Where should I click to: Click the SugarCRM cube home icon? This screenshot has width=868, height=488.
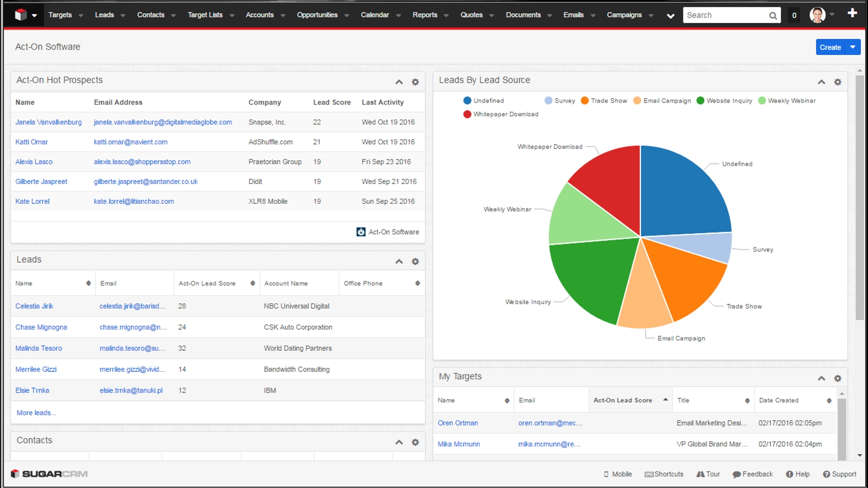[21, 15]
